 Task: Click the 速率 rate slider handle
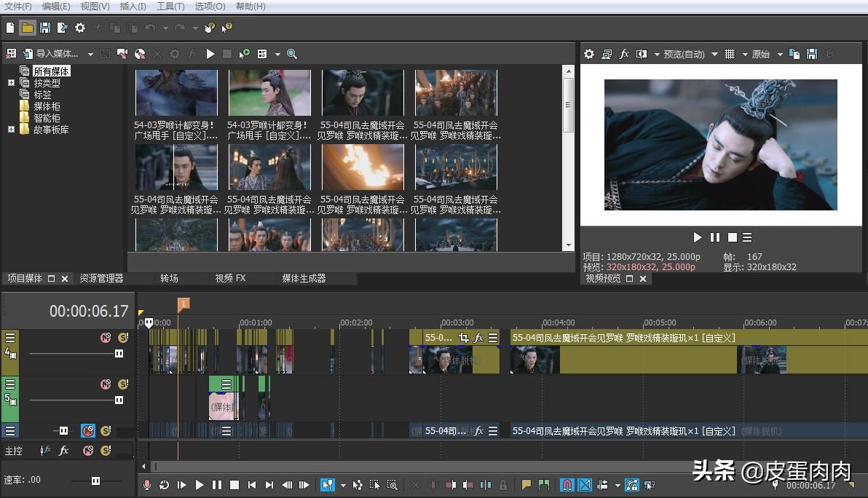point(95,481)
